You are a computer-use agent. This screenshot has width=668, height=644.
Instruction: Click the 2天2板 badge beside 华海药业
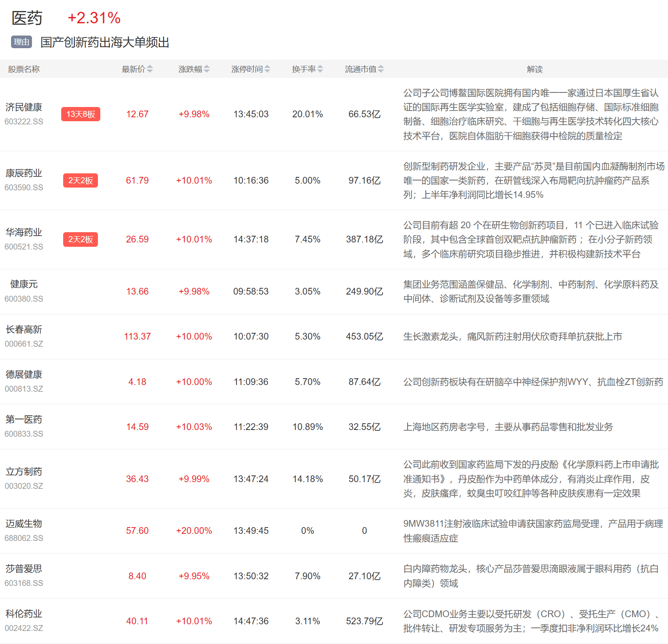(x=81, y=239)
